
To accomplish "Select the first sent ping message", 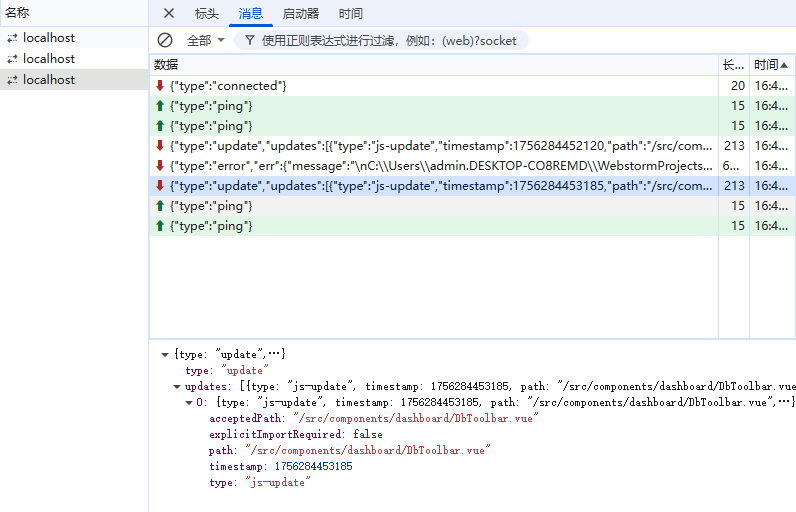I will (x=434, y=106).
